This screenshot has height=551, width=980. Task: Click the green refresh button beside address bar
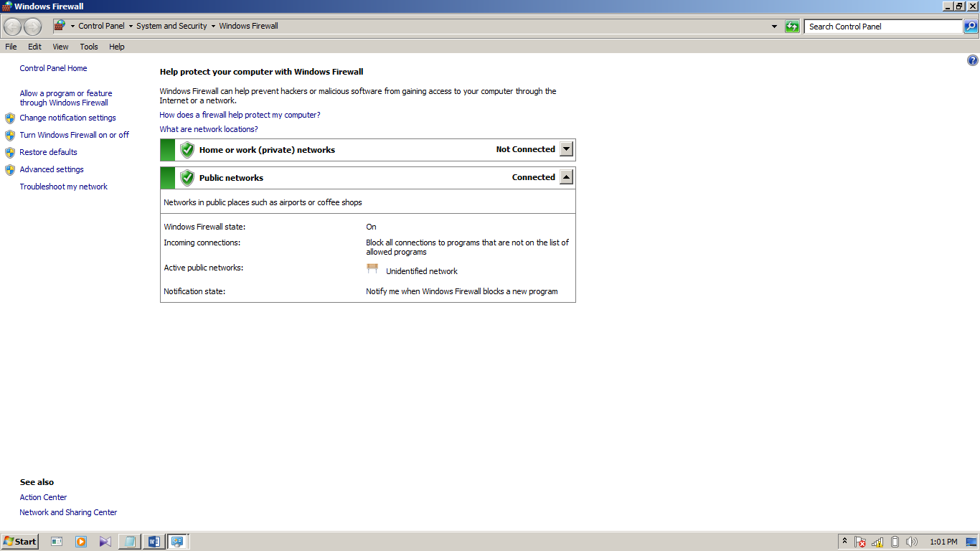[x=792, y=27]
